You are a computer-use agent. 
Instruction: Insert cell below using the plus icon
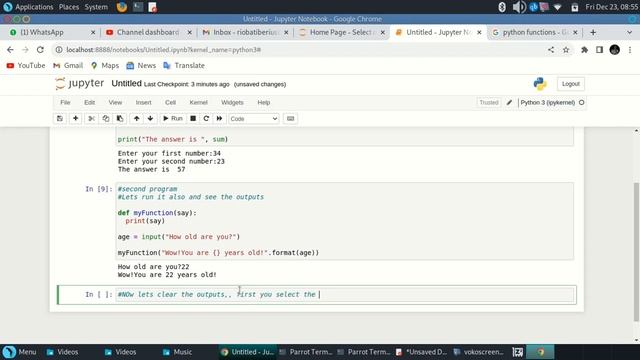(76, 118)
